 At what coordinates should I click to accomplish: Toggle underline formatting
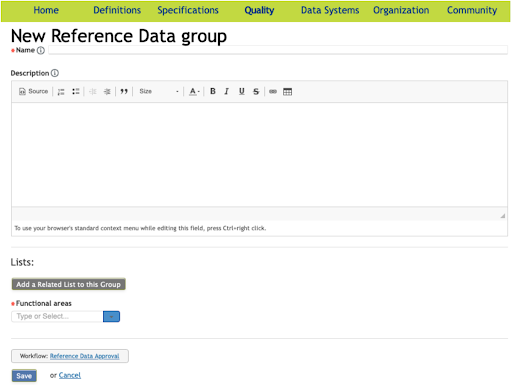(x=242, y=91)
